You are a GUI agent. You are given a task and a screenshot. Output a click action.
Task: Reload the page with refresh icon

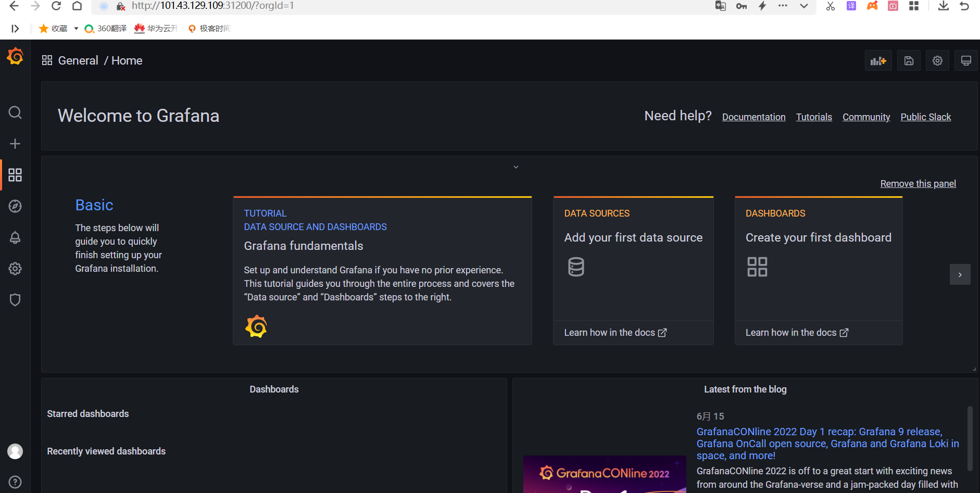(56, 6)
